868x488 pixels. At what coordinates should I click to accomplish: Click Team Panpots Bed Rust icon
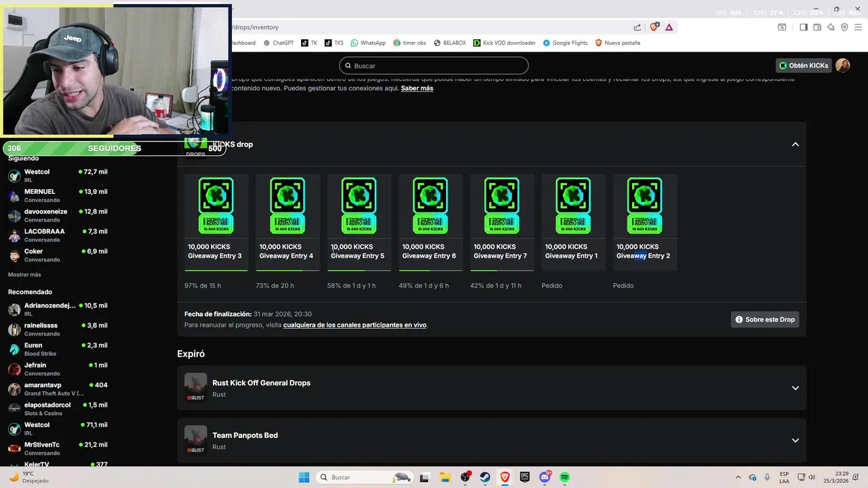195,440
